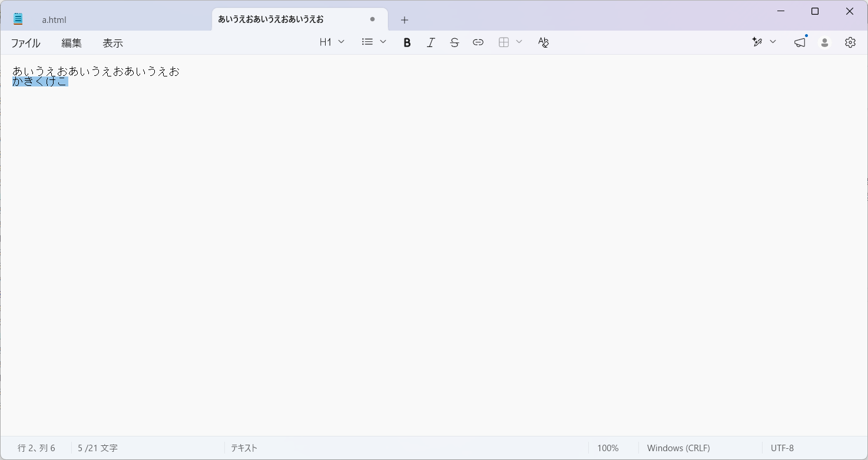Open the settings gear icon
This screenshot has height=460, width=868.
click(x=850, y=42)
